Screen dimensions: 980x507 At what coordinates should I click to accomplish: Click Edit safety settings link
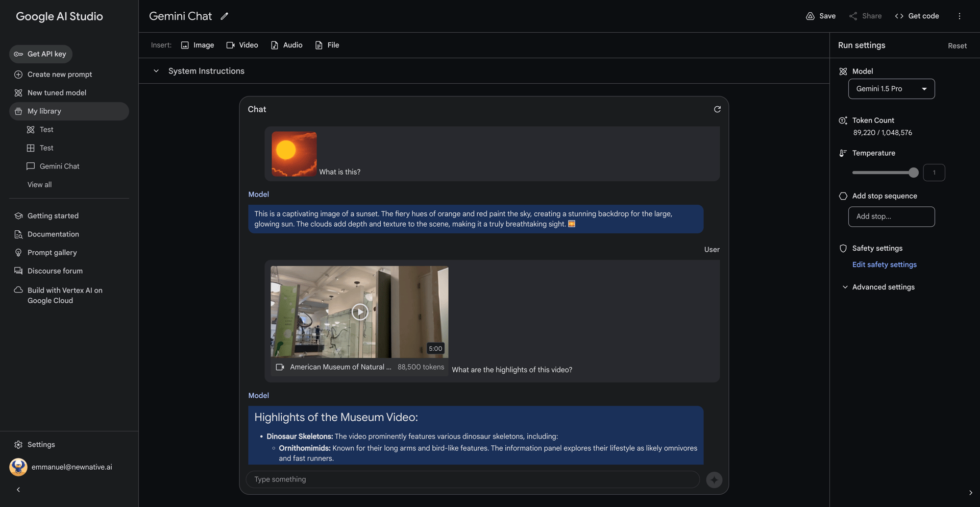(x=884, y=264)
